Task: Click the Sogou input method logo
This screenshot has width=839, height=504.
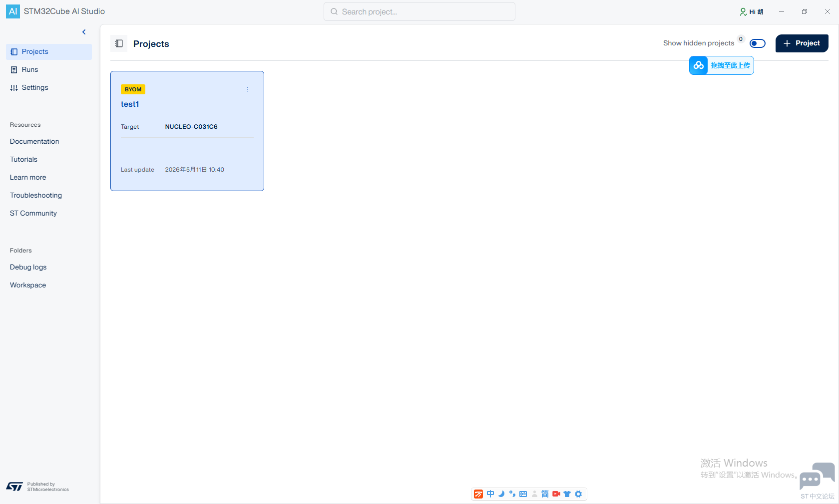Action: tap(478, 494)
